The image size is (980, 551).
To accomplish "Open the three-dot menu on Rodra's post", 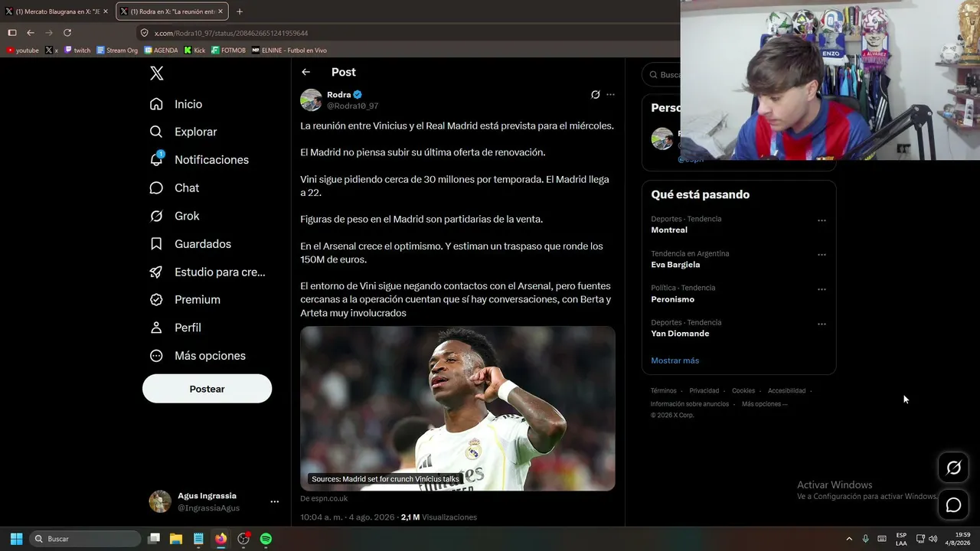I will coord(610,95).
